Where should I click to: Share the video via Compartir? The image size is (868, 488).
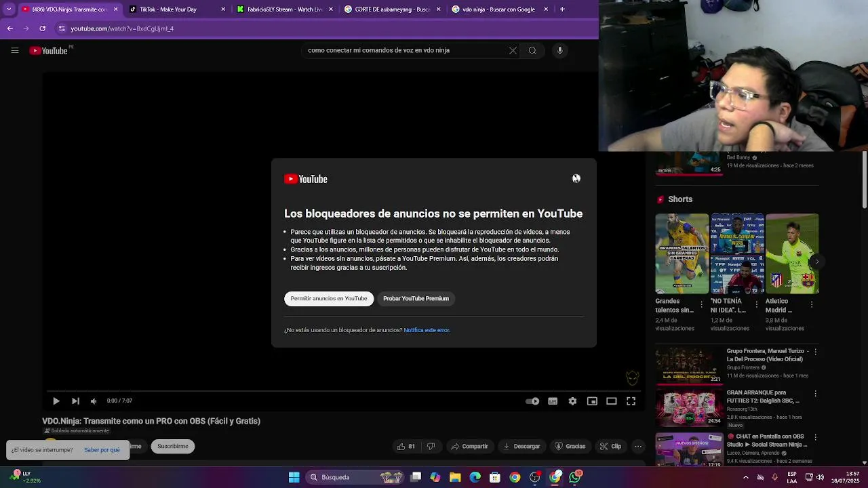click(x=469, y=446)
